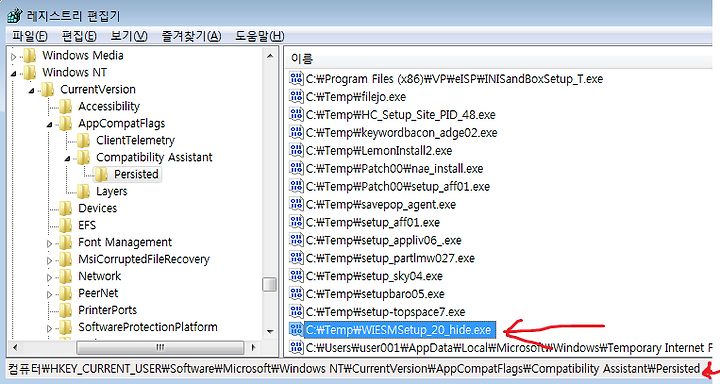Click the EFS folder icon
Image resolution: width=720 pixels, height=384 pixels.
coord(65,226)
